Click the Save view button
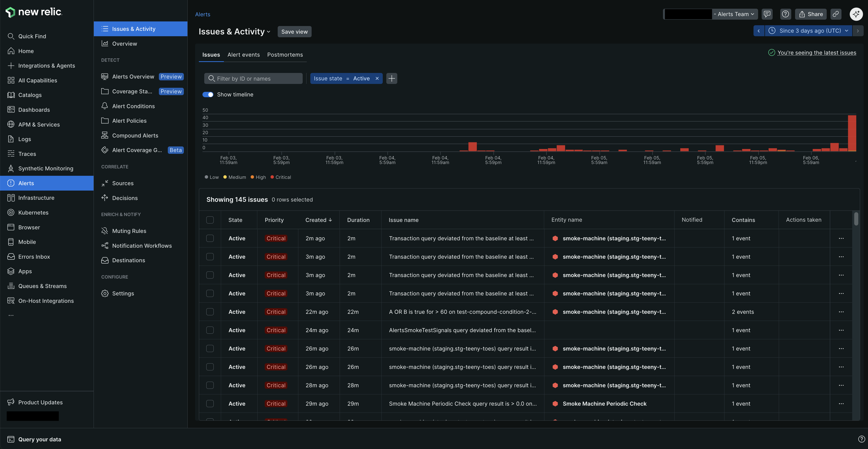 coord(294,31)
